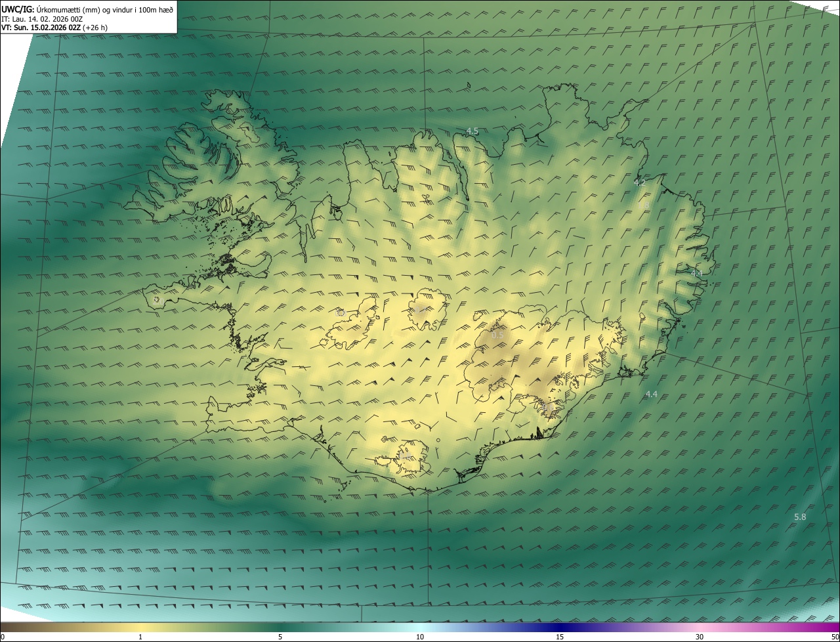This screenshot has width=840, height=642.
Task: Click the 4.5 value label on the north coast
Action: pos(472,131)
